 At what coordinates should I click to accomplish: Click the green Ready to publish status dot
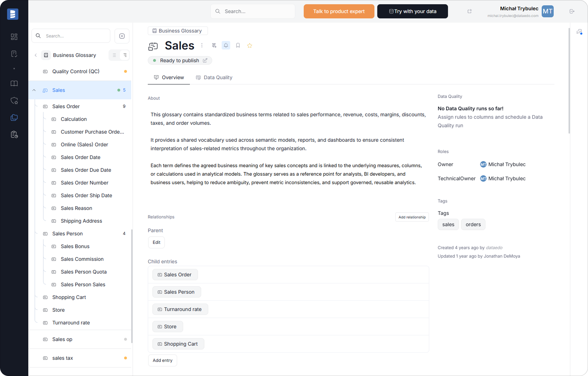[x=154, y=60]
